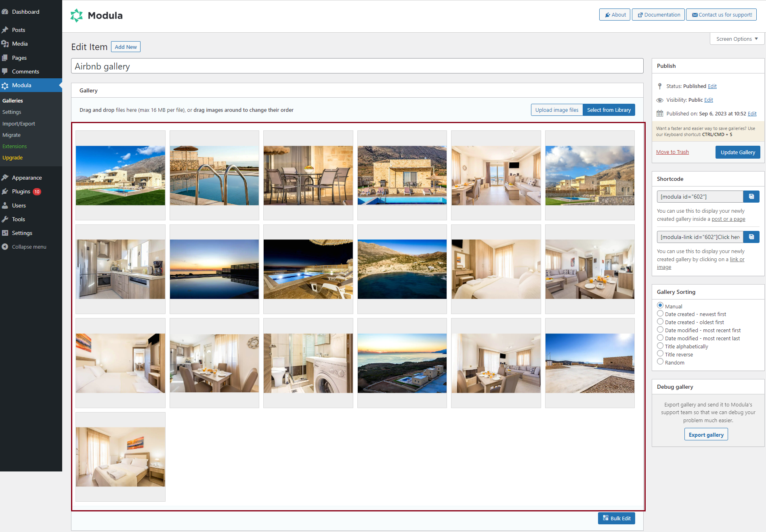Screen dimensions: 766x532
Task: Click the plugin update count badge 10
Action: click(37, 192)
